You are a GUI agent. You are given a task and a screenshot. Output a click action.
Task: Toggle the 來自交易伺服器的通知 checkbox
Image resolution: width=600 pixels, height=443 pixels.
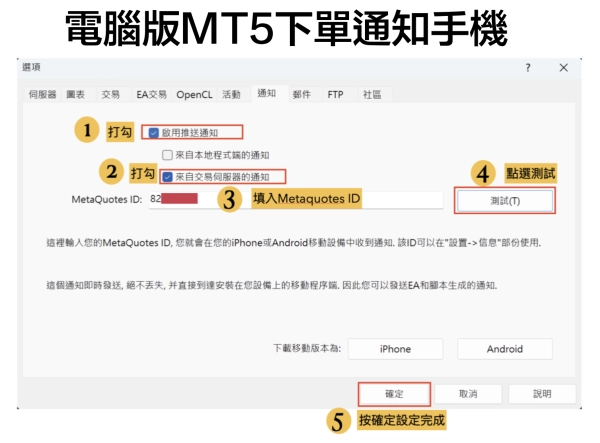tap(167, 177)
